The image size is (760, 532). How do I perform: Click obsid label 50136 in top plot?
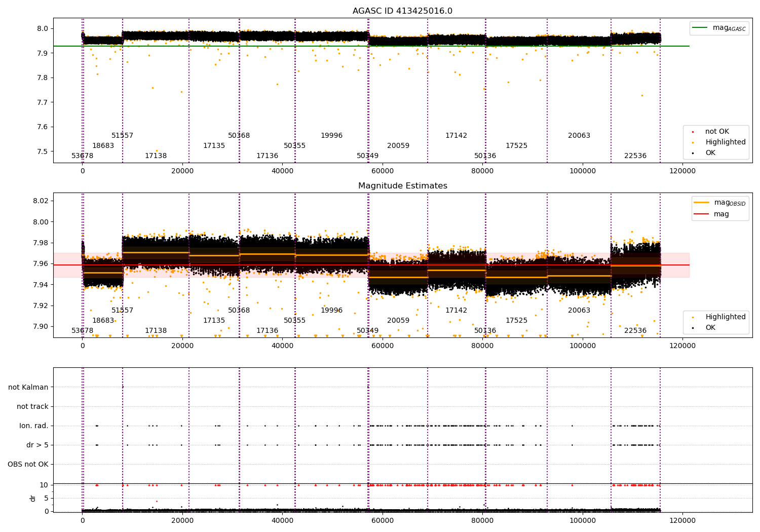[485, 156]
